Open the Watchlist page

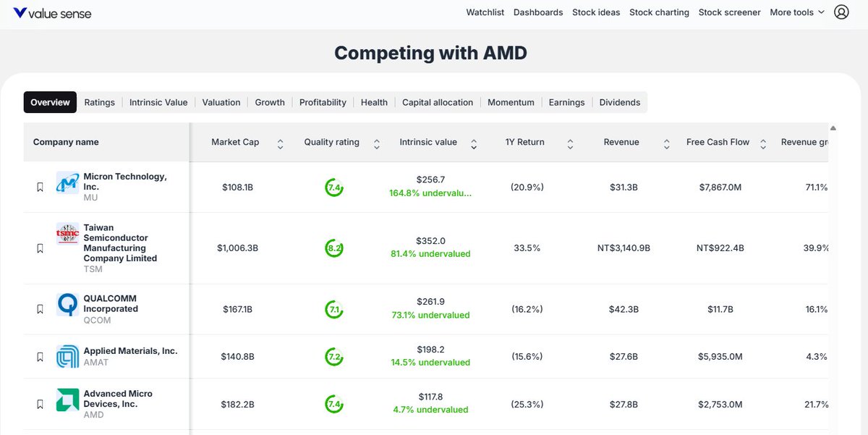click(485, 12)
